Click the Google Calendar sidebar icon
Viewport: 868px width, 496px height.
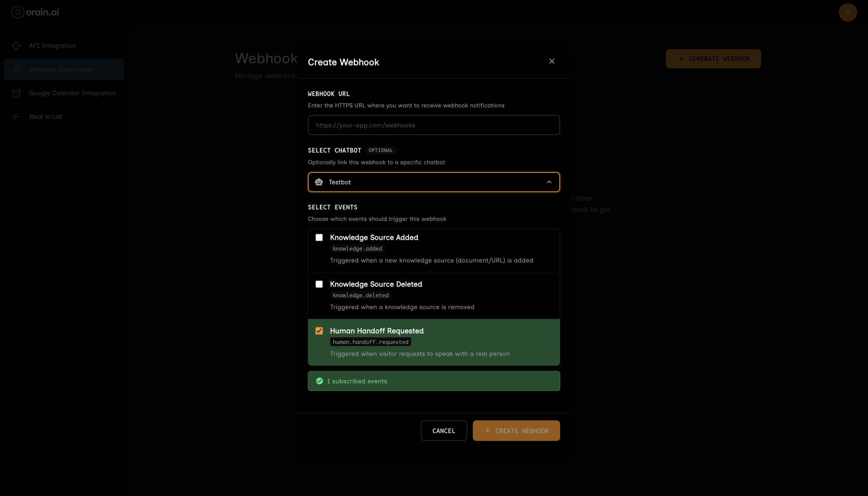(x=16, y=93)
